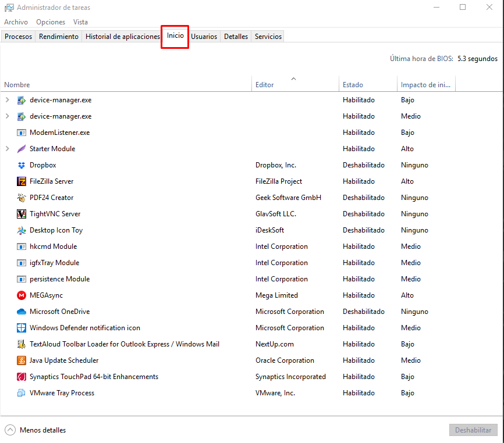The height and width of the screenshot is (443, 504).
Task: Select the Desktop Icon Toy name
Action: coord(56,230)
